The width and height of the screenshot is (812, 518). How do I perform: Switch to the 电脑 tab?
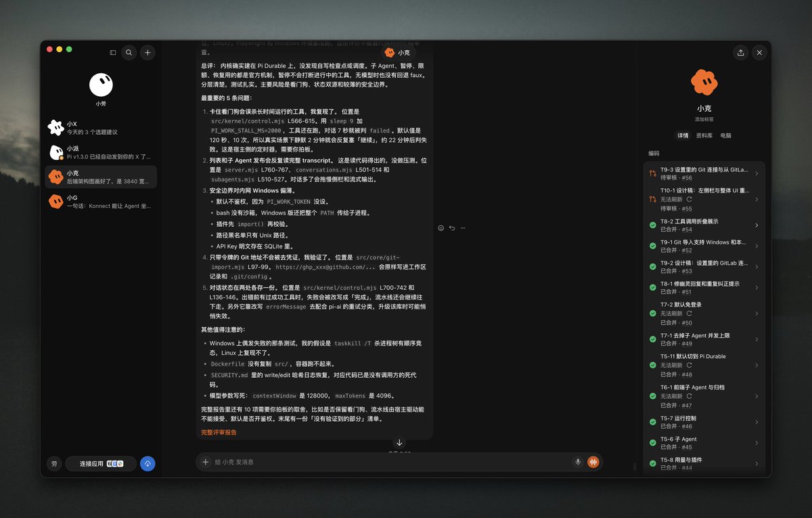(725, 135)
